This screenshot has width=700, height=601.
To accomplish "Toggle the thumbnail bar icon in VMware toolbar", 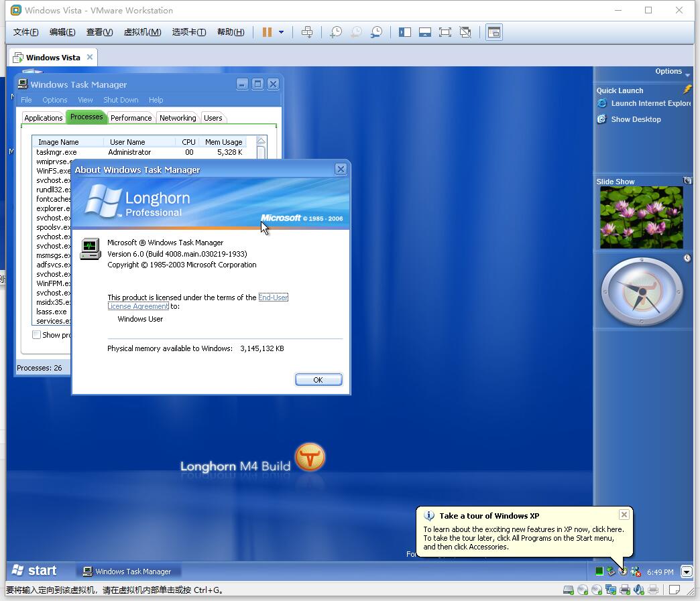I will 425,32.
